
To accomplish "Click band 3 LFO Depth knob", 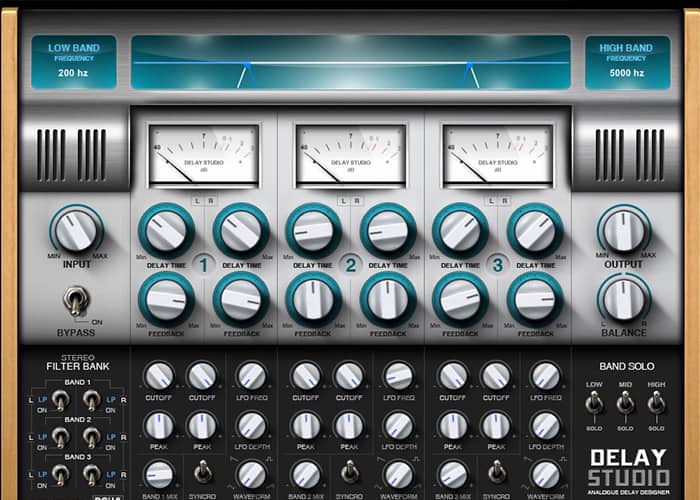I will (546, 425).
